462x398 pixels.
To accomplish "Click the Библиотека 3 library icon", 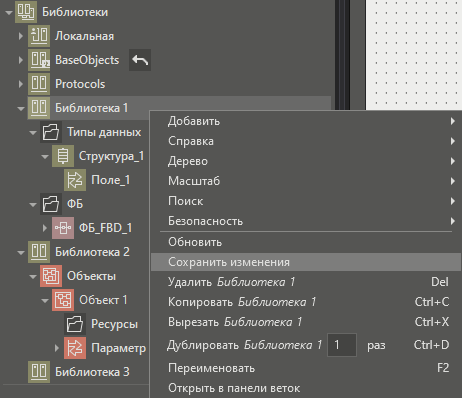I will (39, 372).
